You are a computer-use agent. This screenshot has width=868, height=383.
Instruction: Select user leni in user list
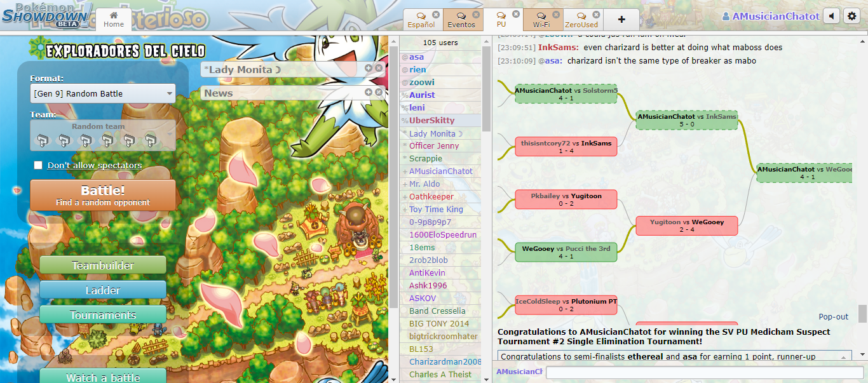(440, 108)
